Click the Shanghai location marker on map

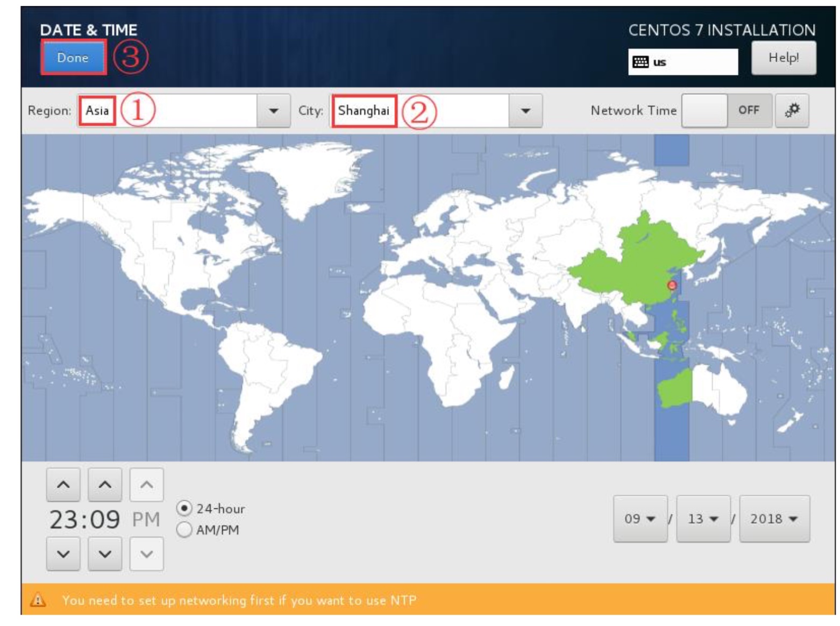point(672,285)
